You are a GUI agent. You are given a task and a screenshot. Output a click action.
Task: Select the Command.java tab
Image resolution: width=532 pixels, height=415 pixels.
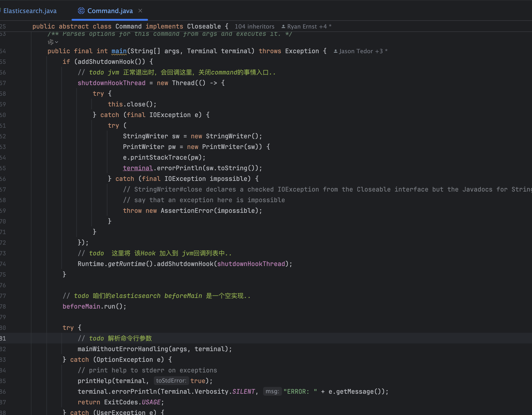[x=110, y=11]
